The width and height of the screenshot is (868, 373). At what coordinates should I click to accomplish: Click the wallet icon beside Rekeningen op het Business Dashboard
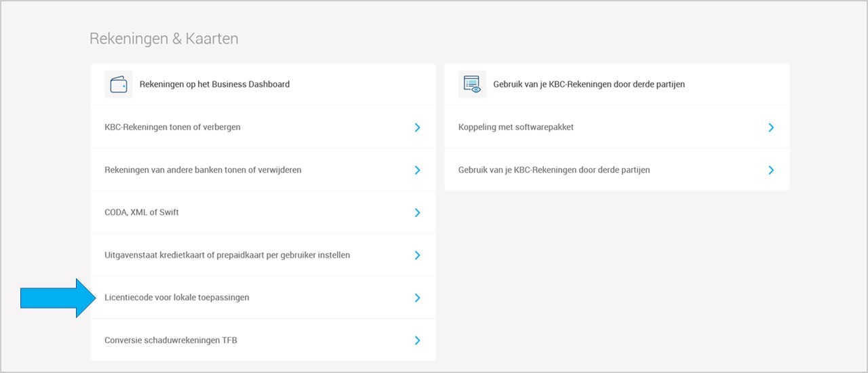coord(119,84)
